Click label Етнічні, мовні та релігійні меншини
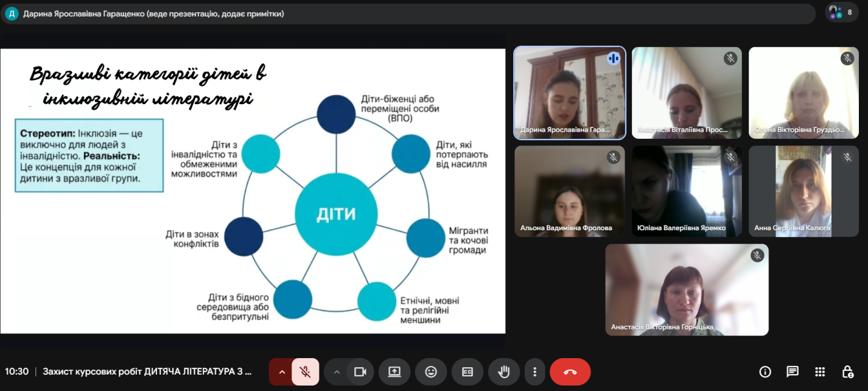 pyautogui.click(x=429, y=311)
